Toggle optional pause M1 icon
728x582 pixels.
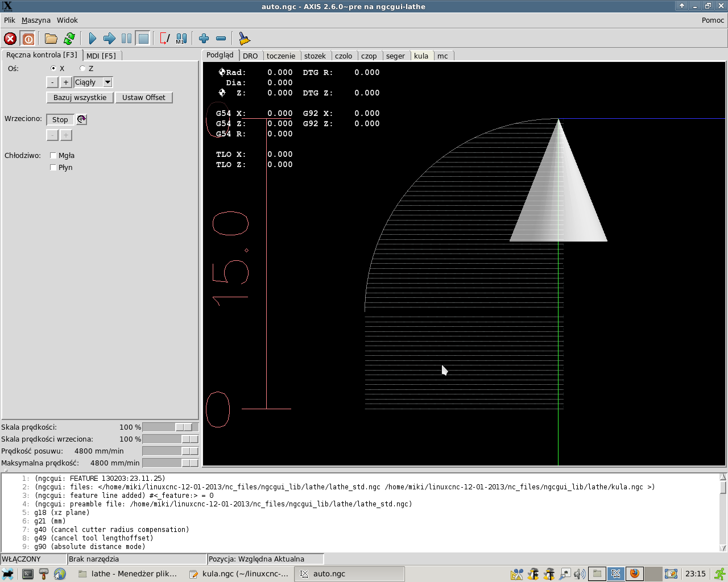click(181, 39)
